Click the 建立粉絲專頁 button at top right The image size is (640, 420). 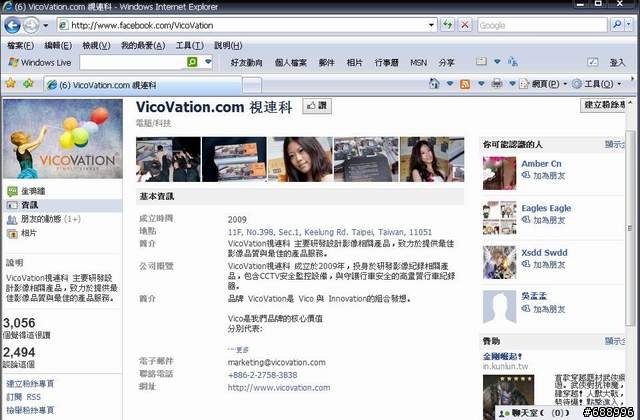[x=603, y=105]
